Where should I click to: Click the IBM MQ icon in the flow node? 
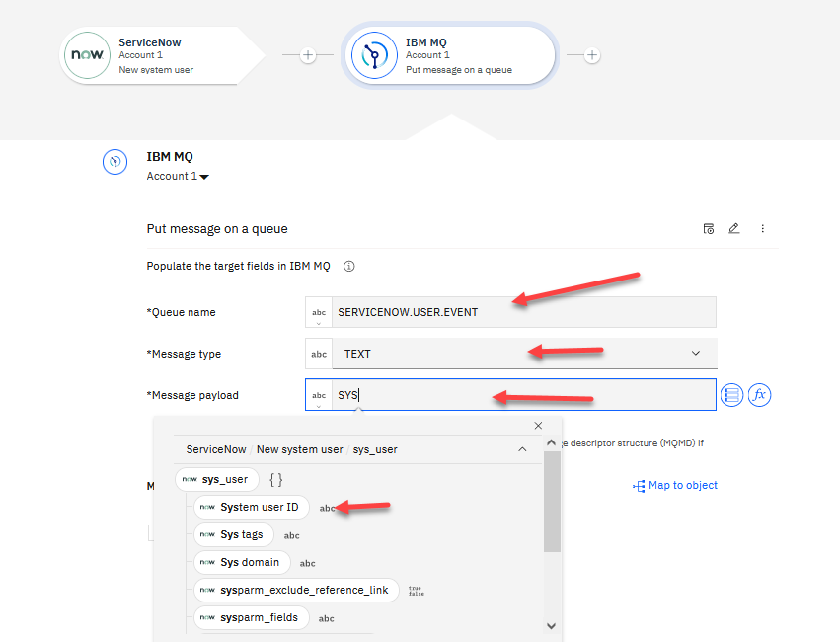pyautogui.click(x=374, y=56)
